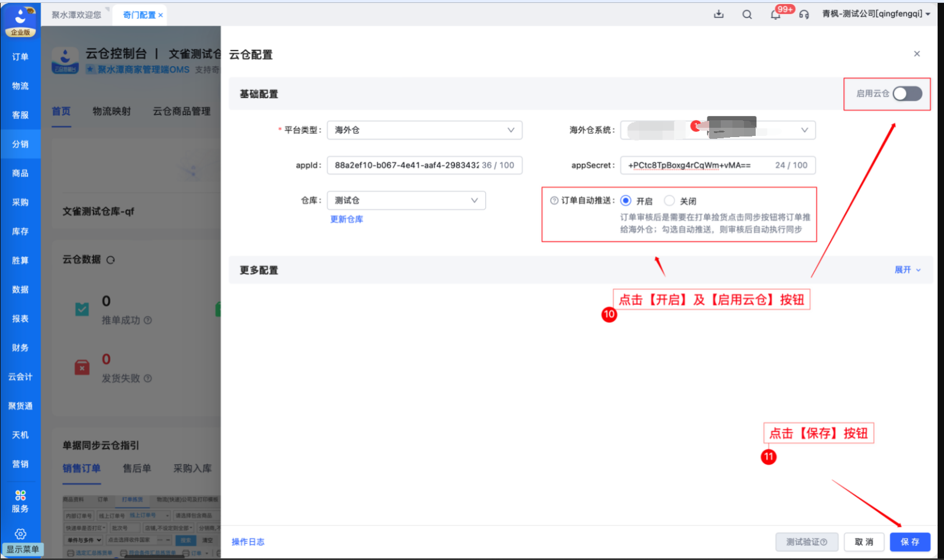Open the 仓库 dropdown showing 测试仓

[406, 200]
